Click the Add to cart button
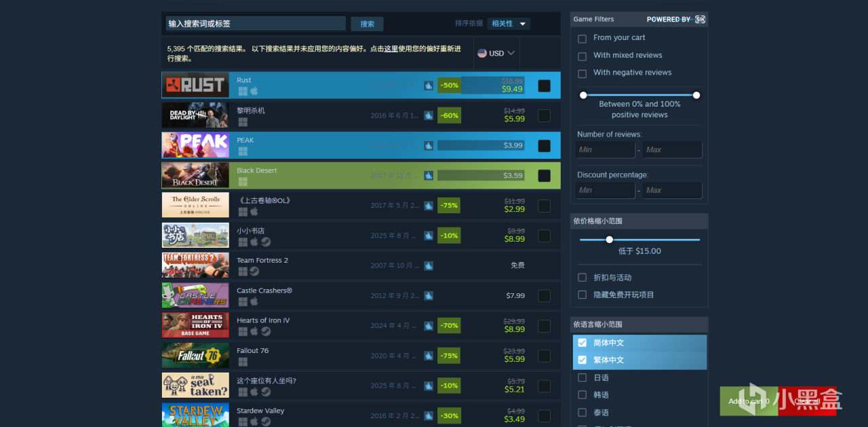 pos(749,401)
